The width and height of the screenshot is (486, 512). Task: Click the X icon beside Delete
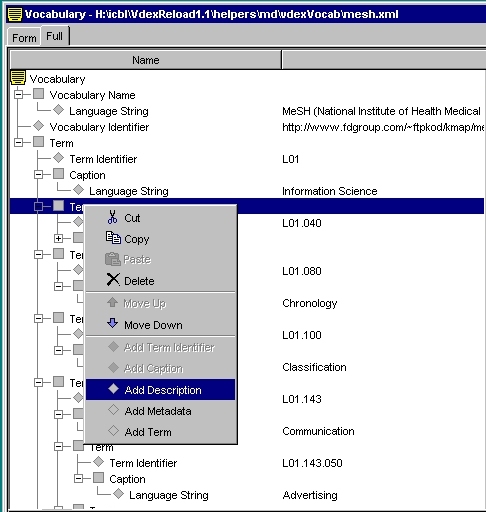pos(113,279)
